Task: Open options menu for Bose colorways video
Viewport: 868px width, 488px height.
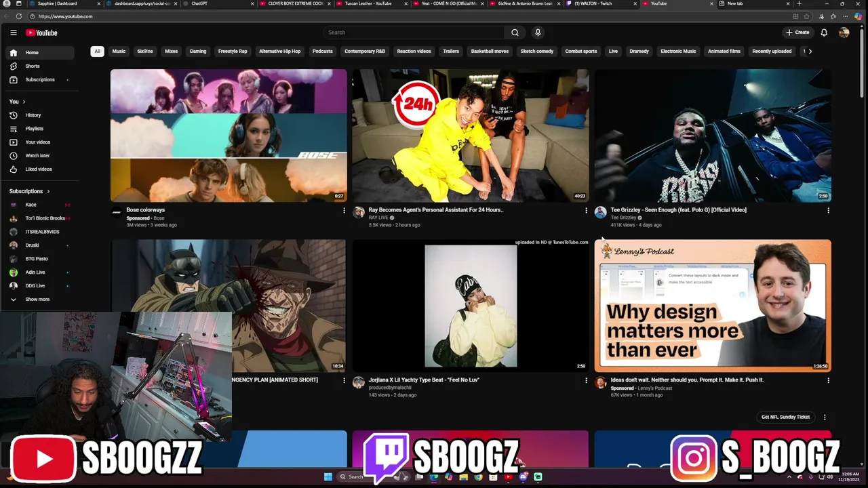Action: (x=344, y=210)
